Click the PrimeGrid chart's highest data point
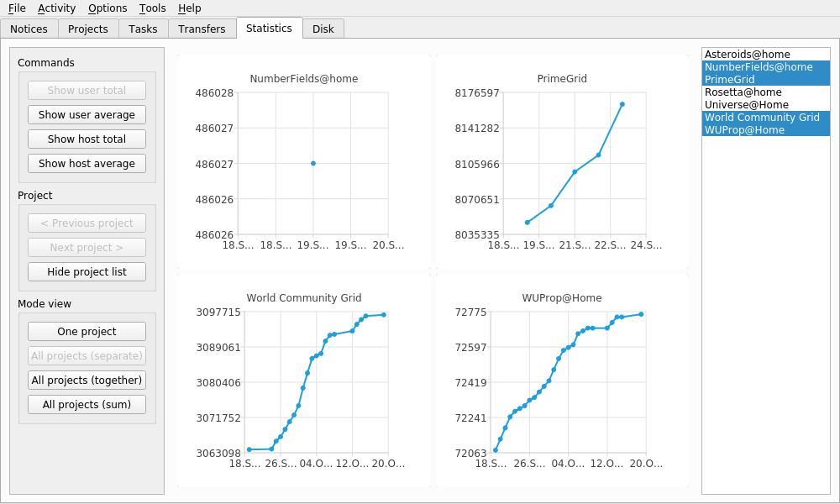 (622, 104)
